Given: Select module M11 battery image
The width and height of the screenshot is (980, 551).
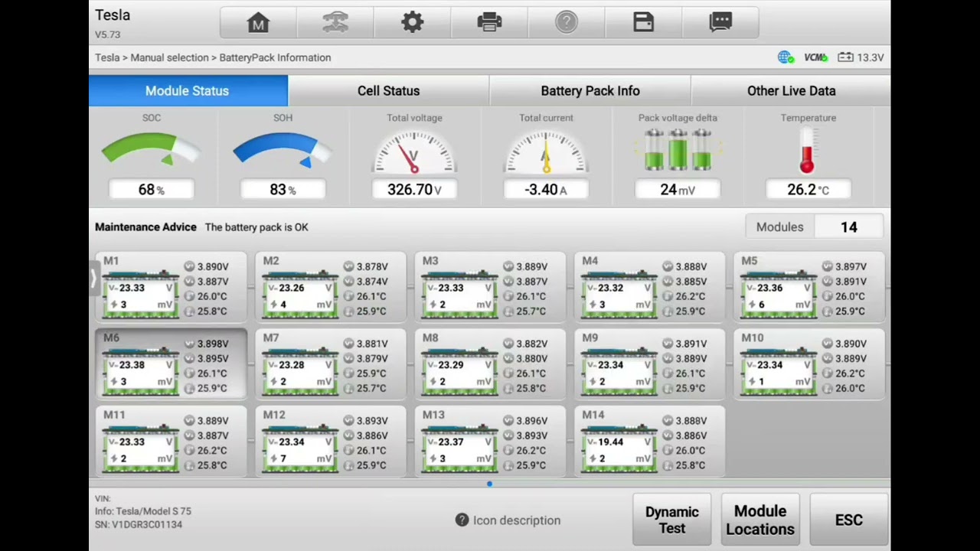Looking at the screenshot, I should pos(140,448).
